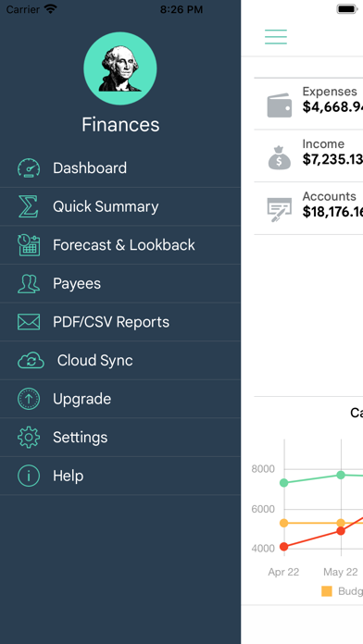Open the Dashboard menu item
363x644 pixels.
120,168
